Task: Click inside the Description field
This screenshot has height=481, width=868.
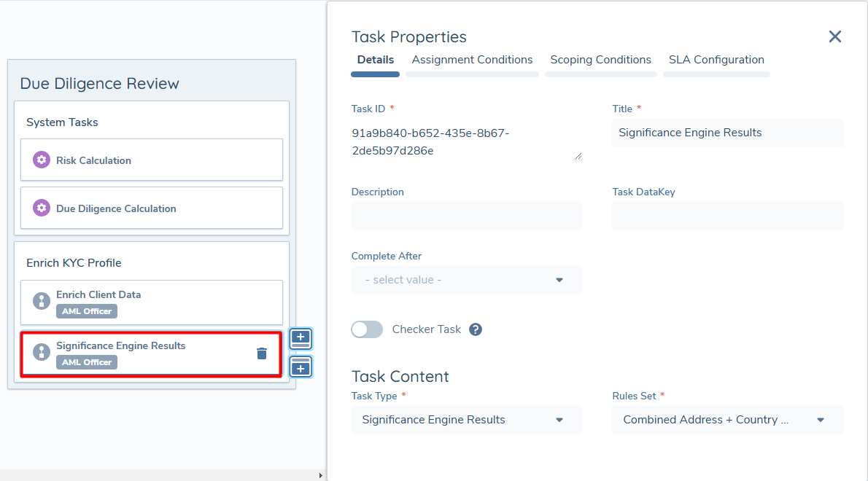Action: coord(466,215)
